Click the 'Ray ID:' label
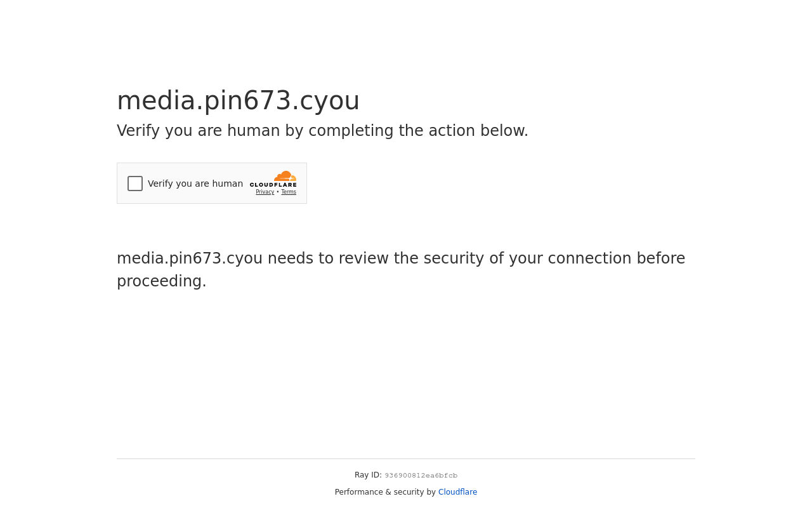This screenshot has width=812, height=508. [368, 475]
